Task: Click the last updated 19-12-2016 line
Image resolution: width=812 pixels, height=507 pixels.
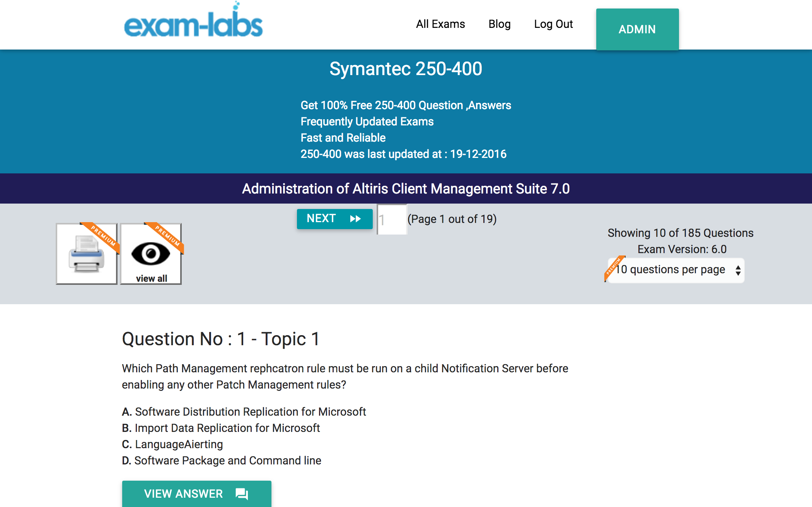Action: (x=404, y=154)
